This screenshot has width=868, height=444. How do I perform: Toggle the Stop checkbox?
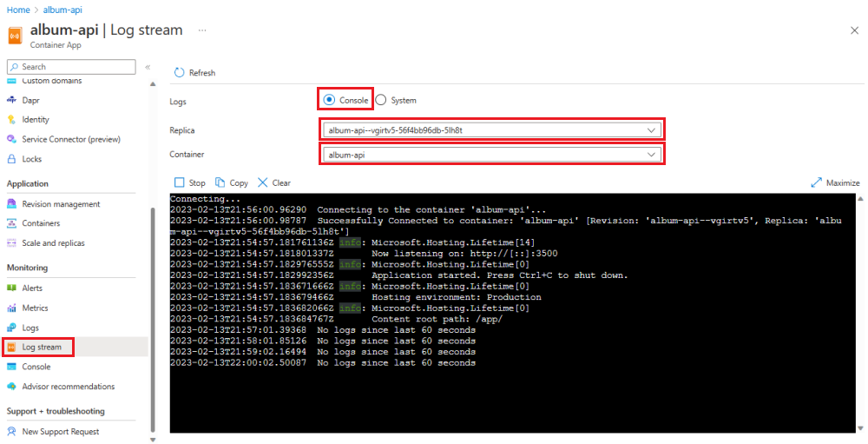pos(180,182)
